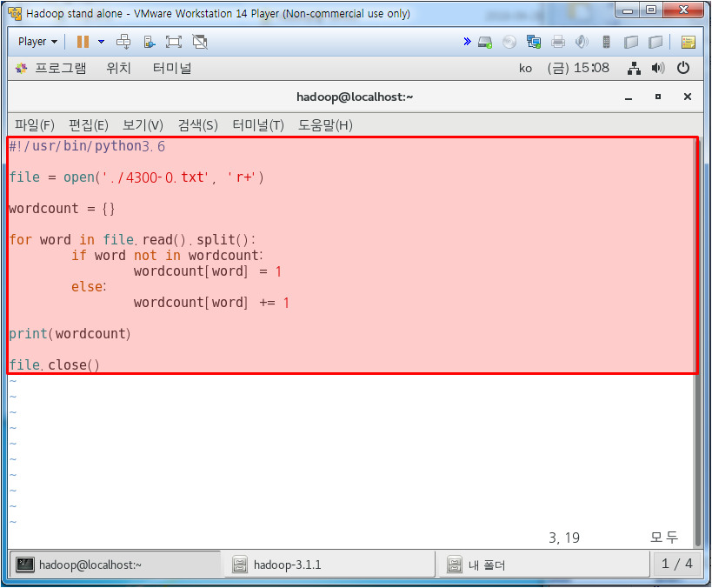
Task: Open the Player menu dropdown
Action: (37, 42)
